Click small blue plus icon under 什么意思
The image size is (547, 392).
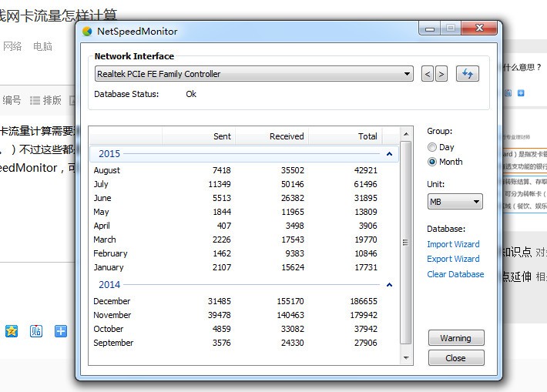click(x=521, y=92)
